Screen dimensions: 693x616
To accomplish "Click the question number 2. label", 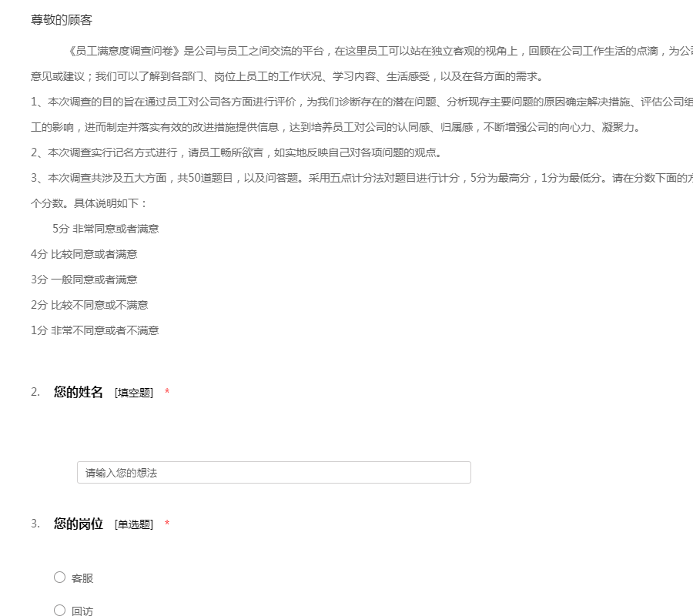I will 35,393.
